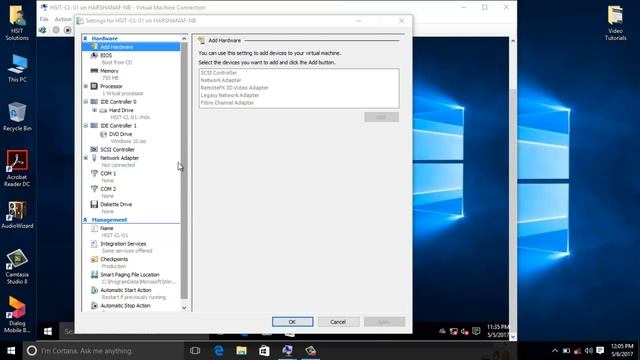Select the DVD Drive disc icon

103,134
